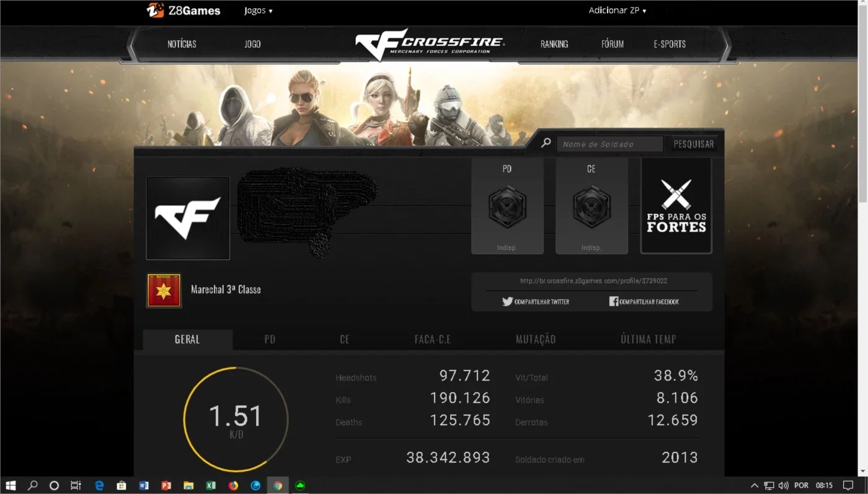
Task: Open network status tray icon
Action: 769,485
